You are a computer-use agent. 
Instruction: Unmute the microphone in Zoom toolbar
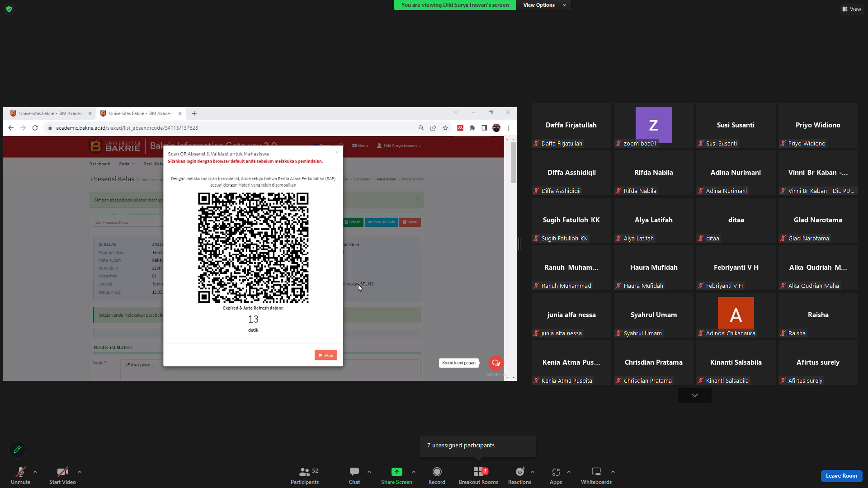(x=20, y=475)
